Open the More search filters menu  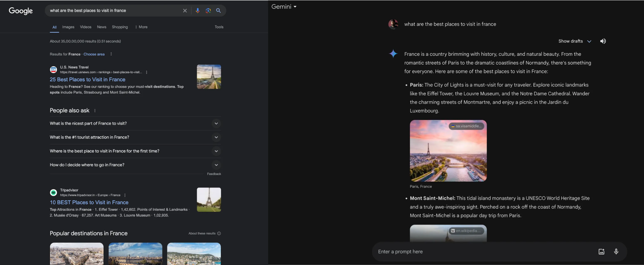(x=141, y=27)
